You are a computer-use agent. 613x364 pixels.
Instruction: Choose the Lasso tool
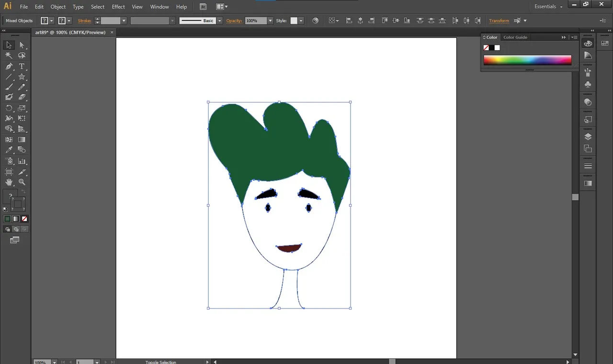22,55
